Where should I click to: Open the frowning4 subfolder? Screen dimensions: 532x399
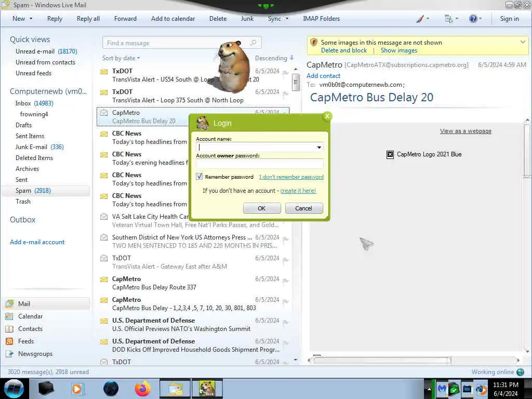[x=34, y=114]
